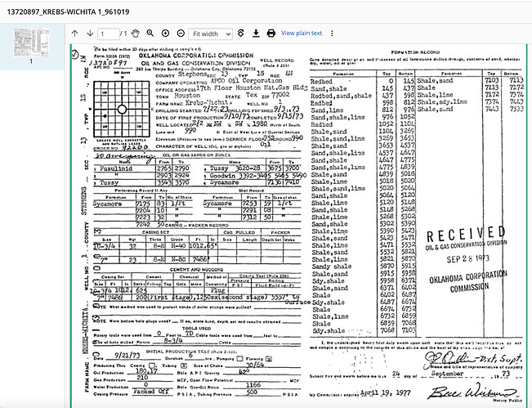Screen dimensions: 532x408
Task: Click the Plug cementing method entry
Action: [x=218, y=290]
